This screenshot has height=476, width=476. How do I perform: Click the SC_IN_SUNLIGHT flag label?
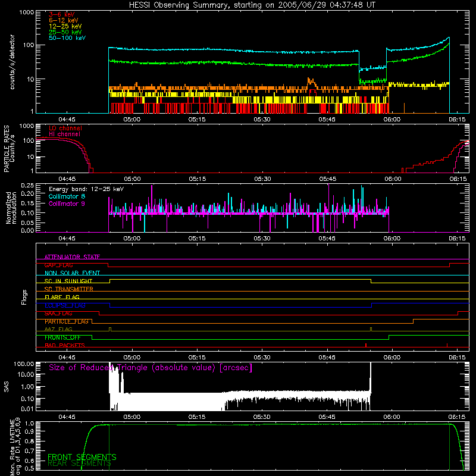tap(68, 281)
